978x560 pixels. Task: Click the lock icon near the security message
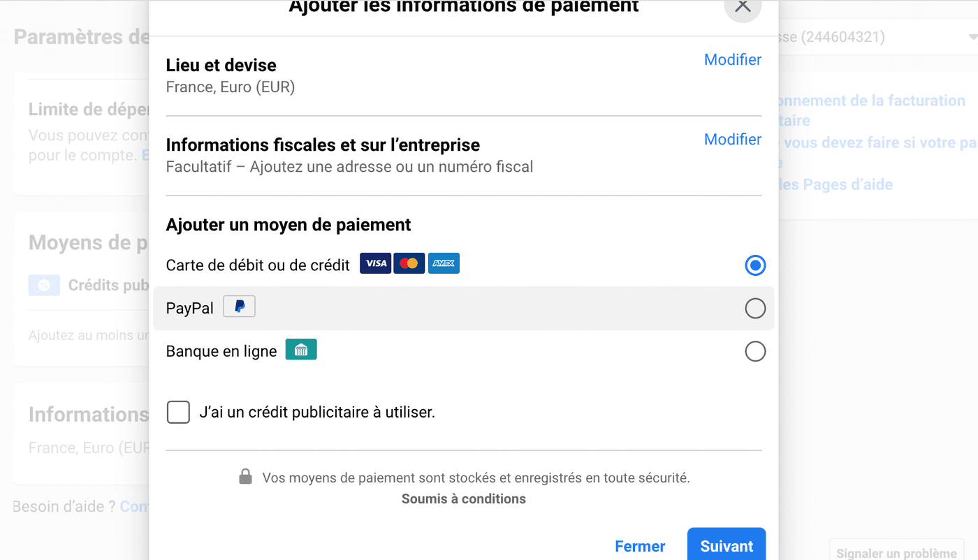(x=245, y=476)
